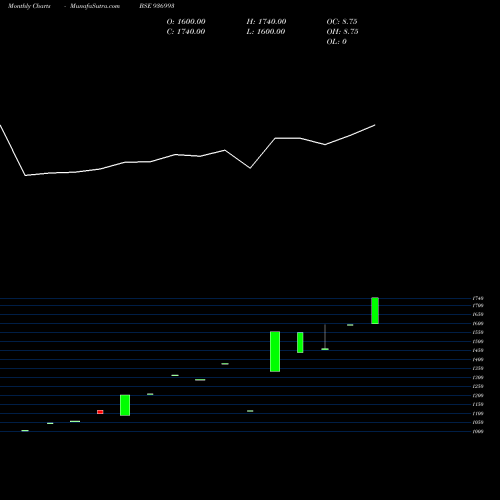Click the 'Monthly Charts' title text
Screen dimensions: 500x500
click(x=29, y=6)
